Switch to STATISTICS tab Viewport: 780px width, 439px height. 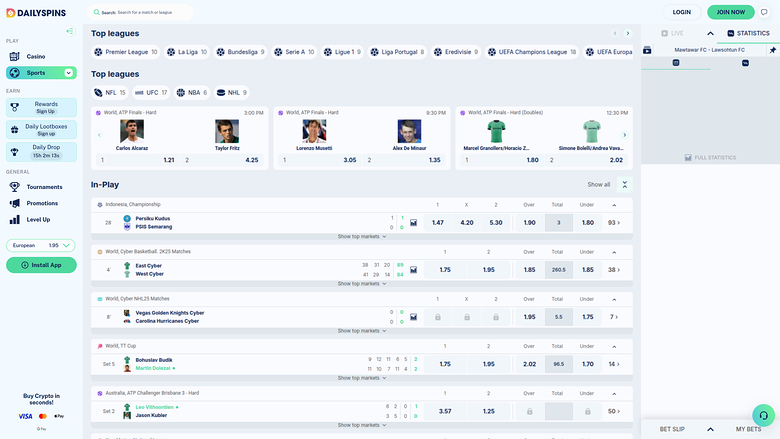pyautogui.click(x=748, y=33)
